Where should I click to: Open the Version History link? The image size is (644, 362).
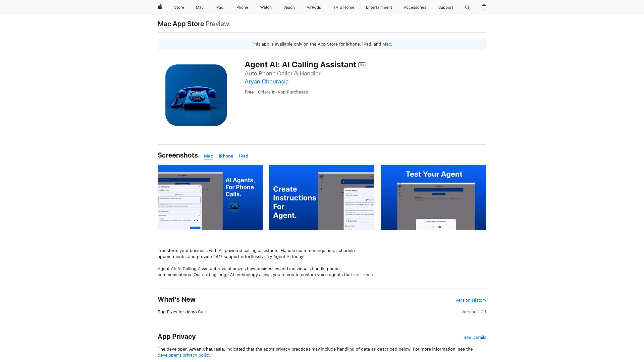click(471, 300)
